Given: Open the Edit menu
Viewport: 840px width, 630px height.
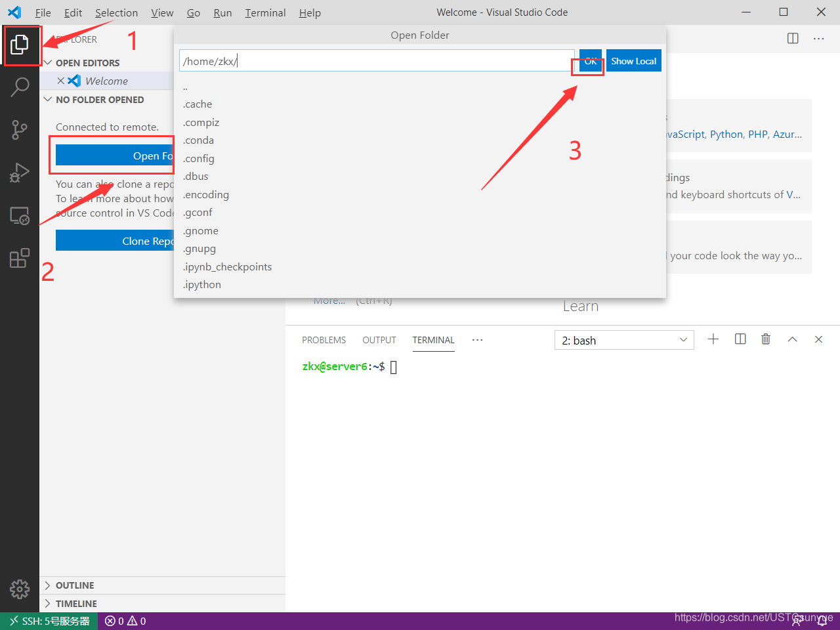Looking at the screenshot, I should pos(73,12).
